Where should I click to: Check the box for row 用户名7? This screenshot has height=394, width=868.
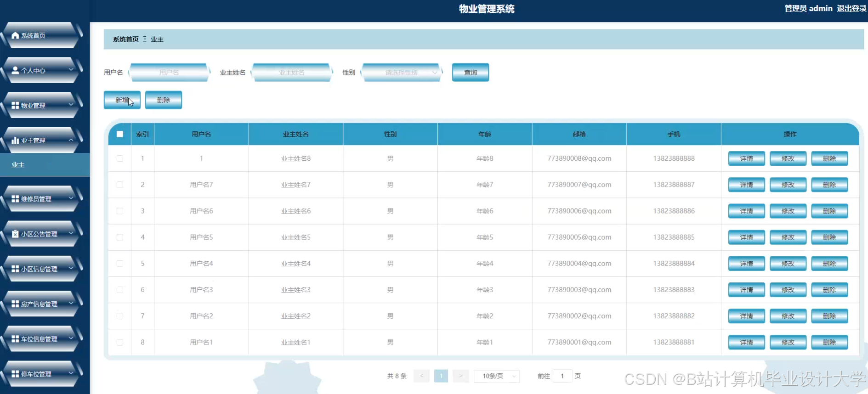(120, 185)
